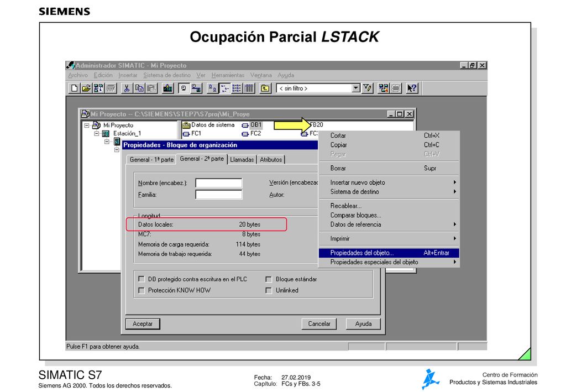This screenshot has width=566, height=392.
Task: Check the Bloque estándar checkbox
Action: [269, 279]
